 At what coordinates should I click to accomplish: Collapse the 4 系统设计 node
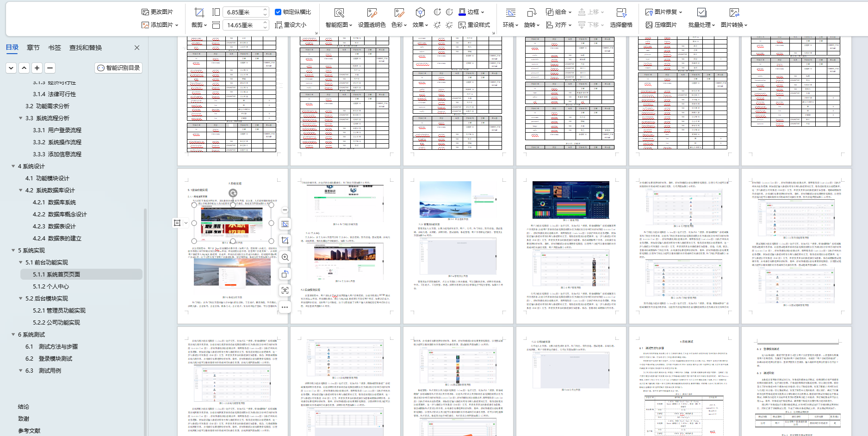[x=13, y=166]
